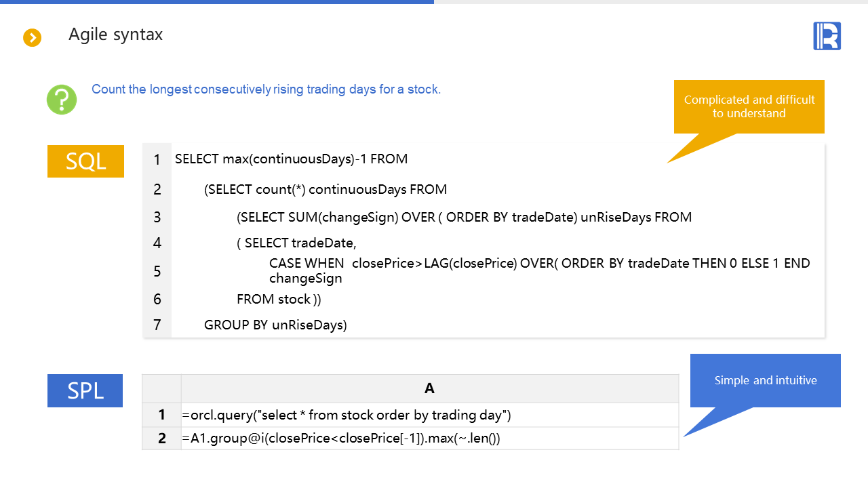
Task: Select the Agile syntax slide title
Action: pos(116,35)
